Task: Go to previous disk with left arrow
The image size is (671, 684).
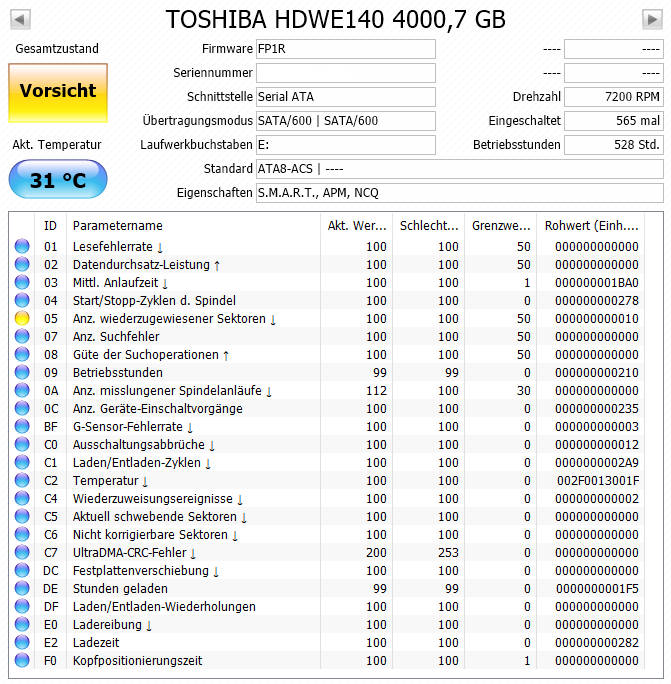Action: pos(20,20)
